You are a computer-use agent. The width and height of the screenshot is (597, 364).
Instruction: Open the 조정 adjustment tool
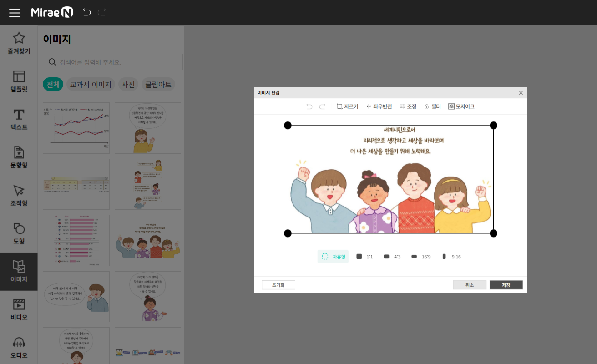[x=408, y=106]
